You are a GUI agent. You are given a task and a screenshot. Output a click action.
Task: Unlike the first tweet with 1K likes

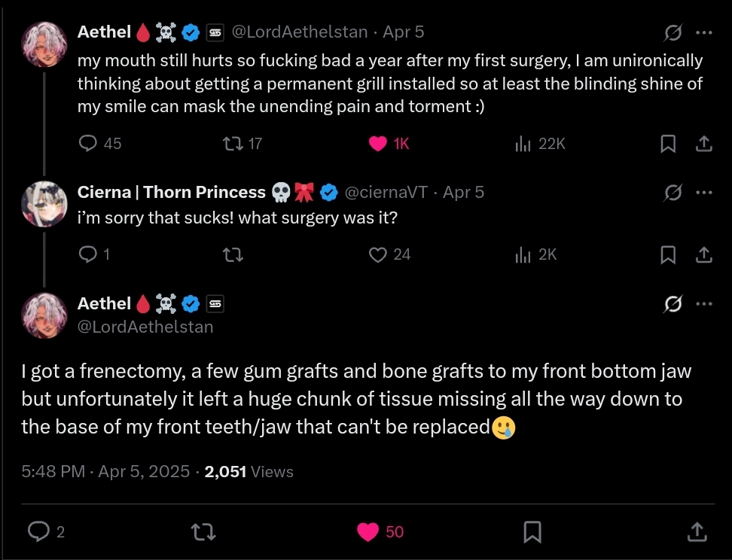click(x=378, y=143)
